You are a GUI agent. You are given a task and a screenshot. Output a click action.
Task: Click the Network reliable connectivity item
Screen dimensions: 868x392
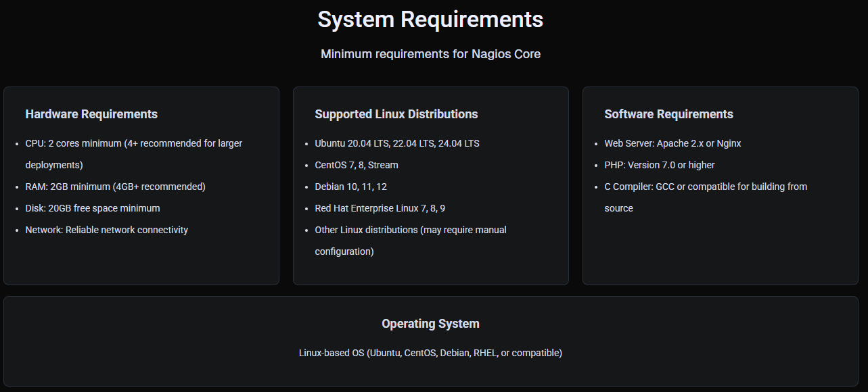click(x=106, y=230)
